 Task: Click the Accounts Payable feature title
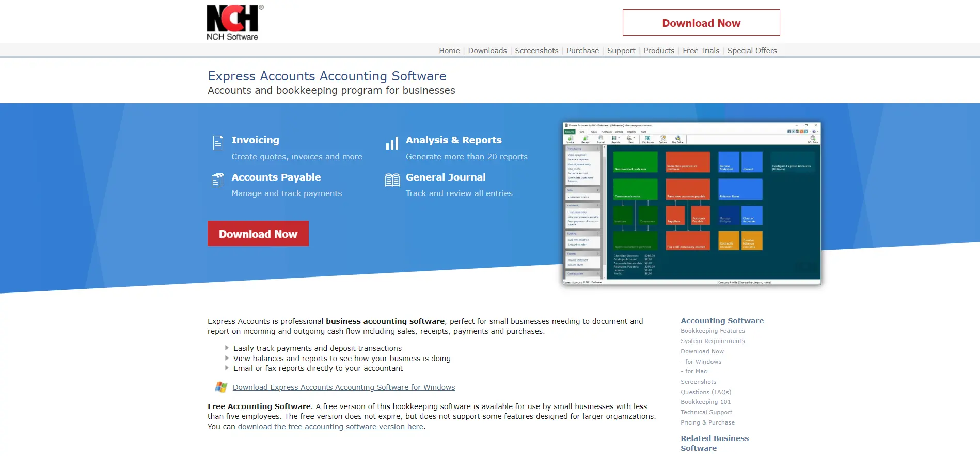(x=276, y=177)
